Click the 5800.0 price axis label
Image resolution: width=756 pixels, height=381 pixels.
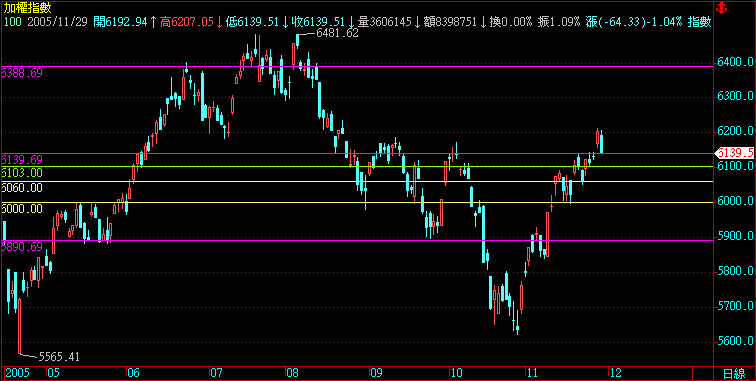[x=736, y=272]
